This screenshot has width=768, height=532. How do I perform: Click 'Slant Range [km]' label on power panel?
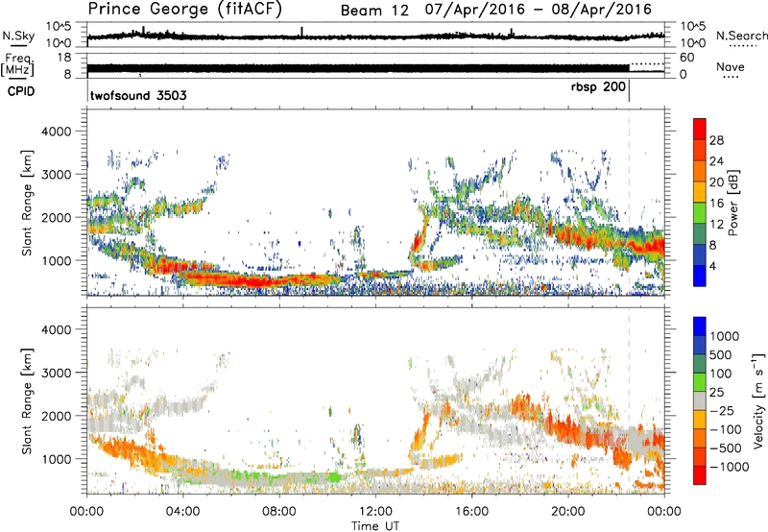(28, 203)
